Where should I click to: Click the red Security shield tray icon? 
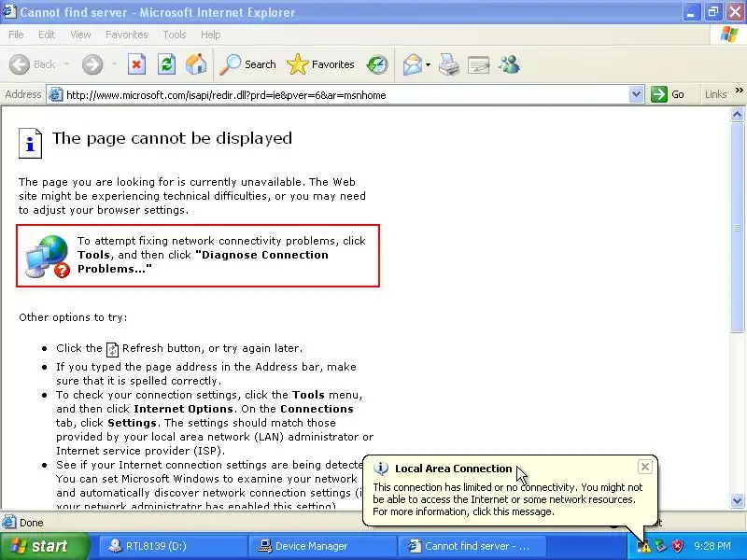coord(677,546)
